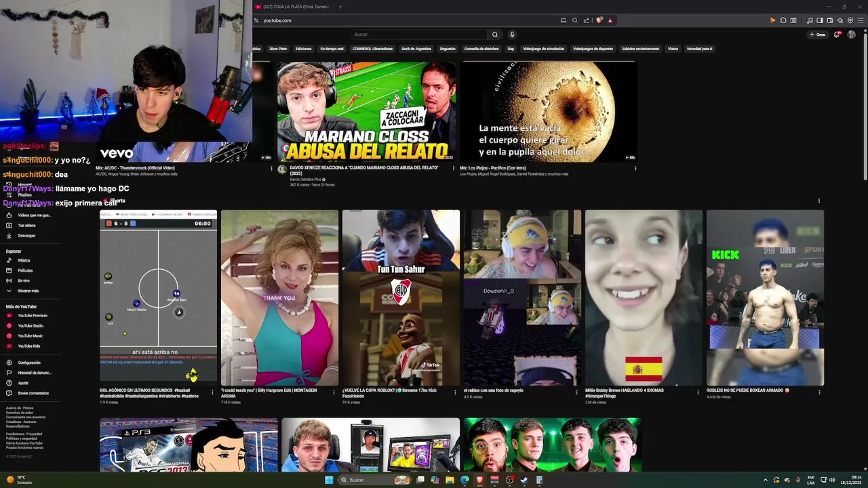Select the Ediciones filter chip
Image resolution: width=868 pixels, height=488 pixels.
(304, 49)
